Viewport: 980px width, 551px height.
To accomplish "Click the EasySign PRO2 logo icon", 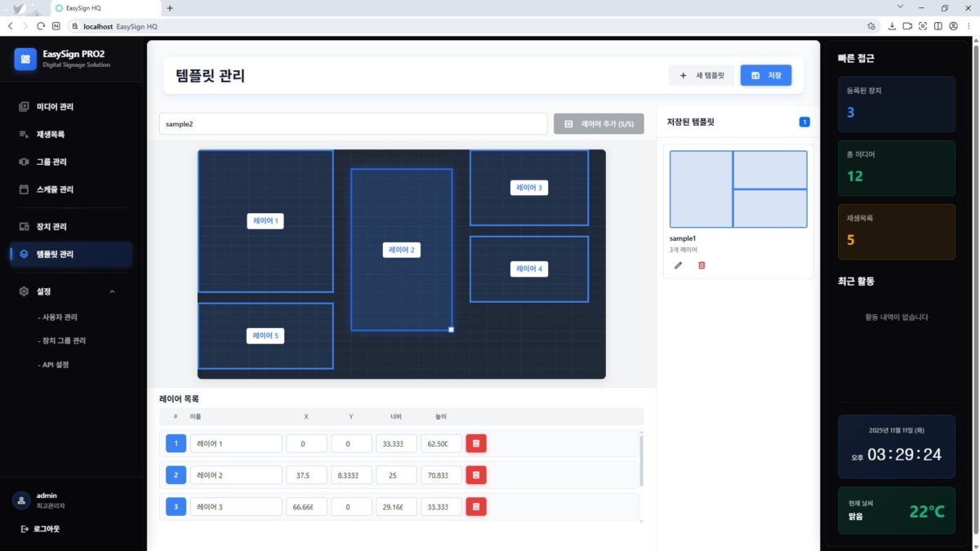I will [25, 59].
